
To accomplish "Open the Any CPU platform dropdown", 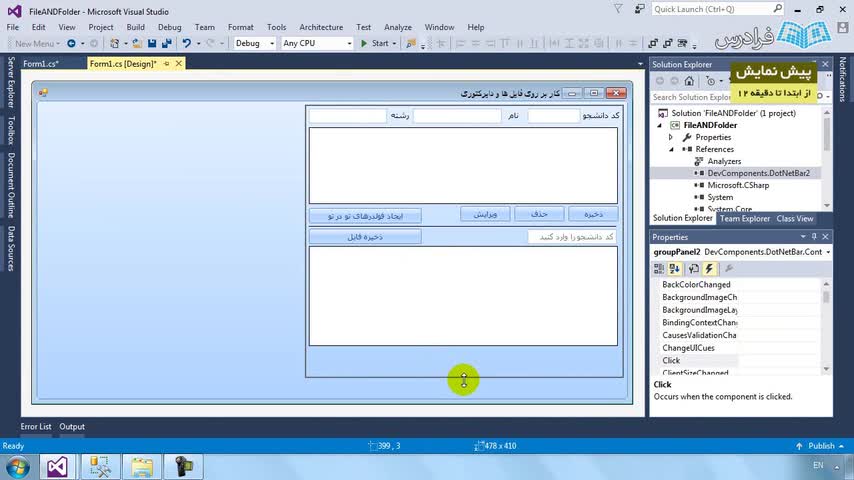I will [x=316, y=43].
